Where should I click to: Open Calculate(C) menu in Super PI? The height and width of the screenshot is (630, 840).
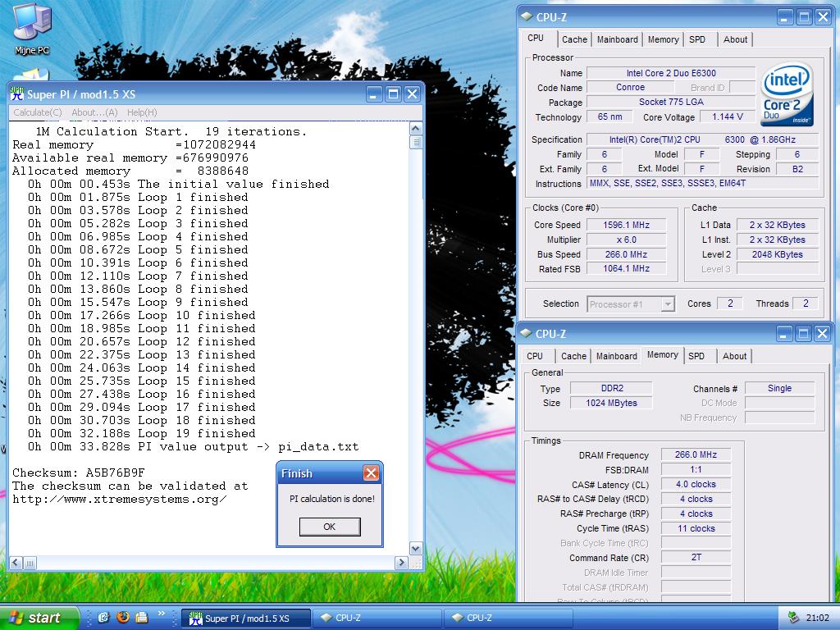[x=38, y=112]
